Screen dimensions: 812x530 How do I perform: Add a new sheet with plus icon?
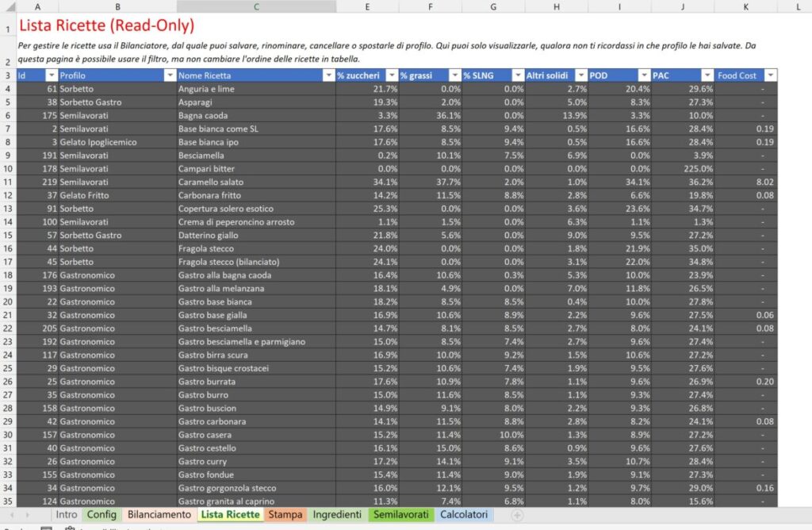pyautogui.click(x=517, y=514)
